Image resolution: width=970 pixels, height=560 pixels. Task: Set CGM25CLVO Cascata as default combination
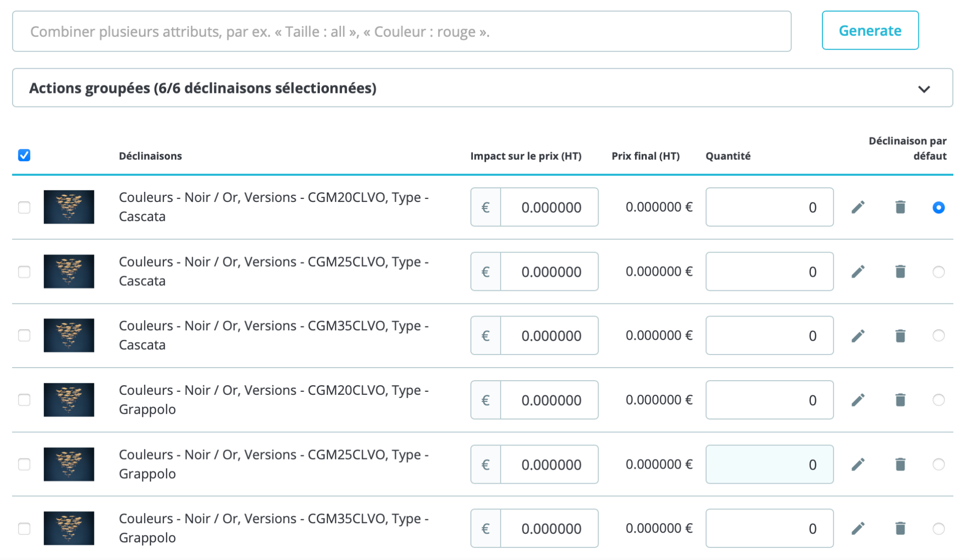(x=939, y=272)
